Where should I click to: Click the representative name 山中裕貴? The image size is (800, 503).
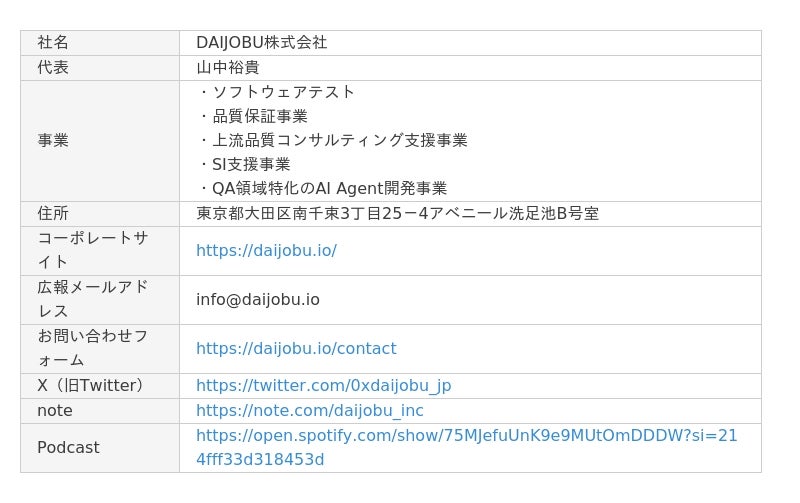pyautogui.click(x=227, y=67)
